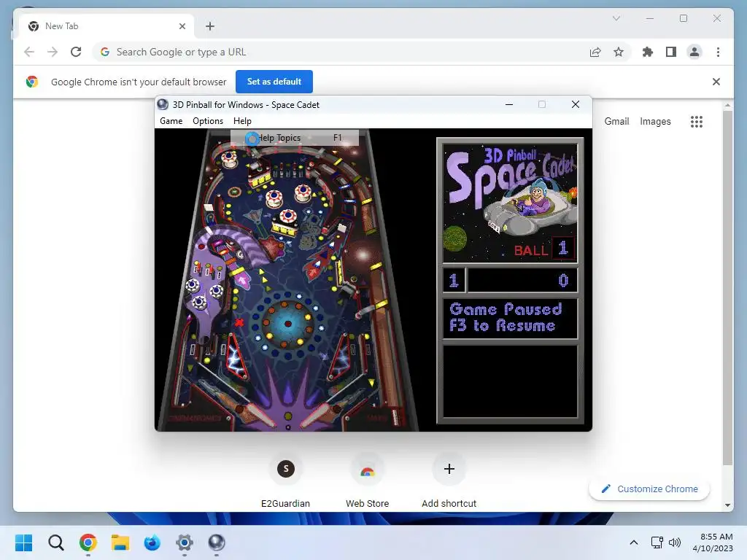The height and width of the screenshot is (560, 747).
Task: Click the Add shortcut plus button
Action: pos(449,469)
